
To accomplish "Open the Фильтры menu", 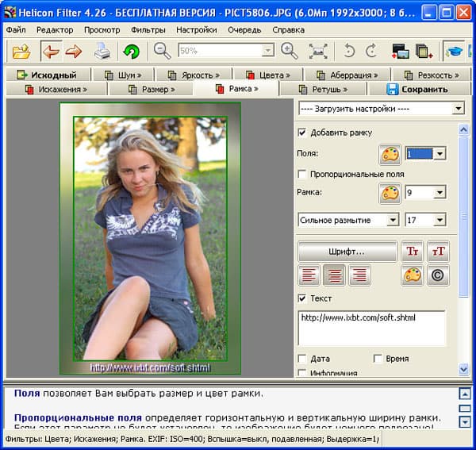I will [x=148, y=29].
